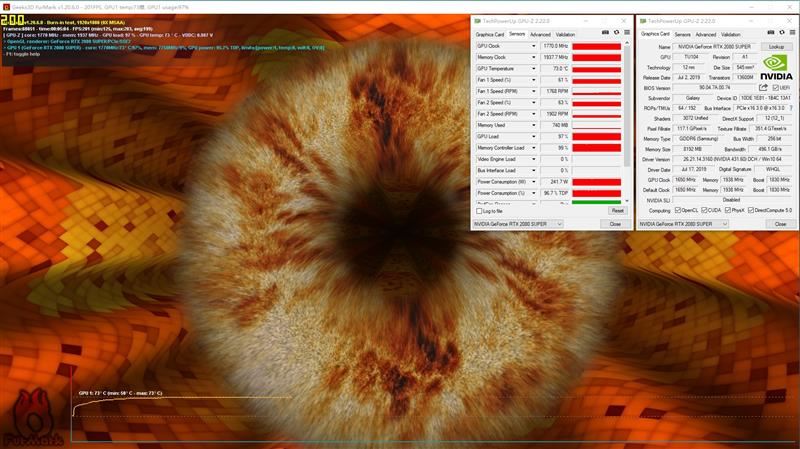Click the 3072 Unified shaders value
This screenshot has height=449, width=800.
(695, 118)
